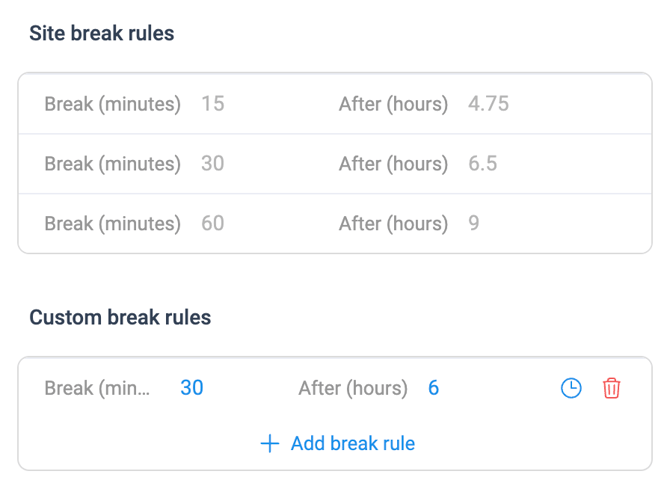Click the plus icon beside Add break rule
The image size is (670, 486).
click(x=270, y=443)
